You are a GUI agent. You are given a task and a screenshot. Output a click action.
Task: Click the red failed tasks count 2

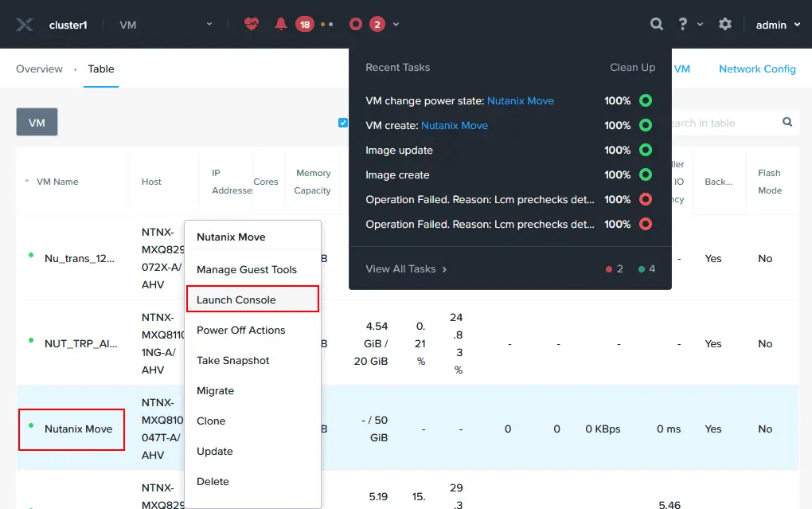coord(615,269)
